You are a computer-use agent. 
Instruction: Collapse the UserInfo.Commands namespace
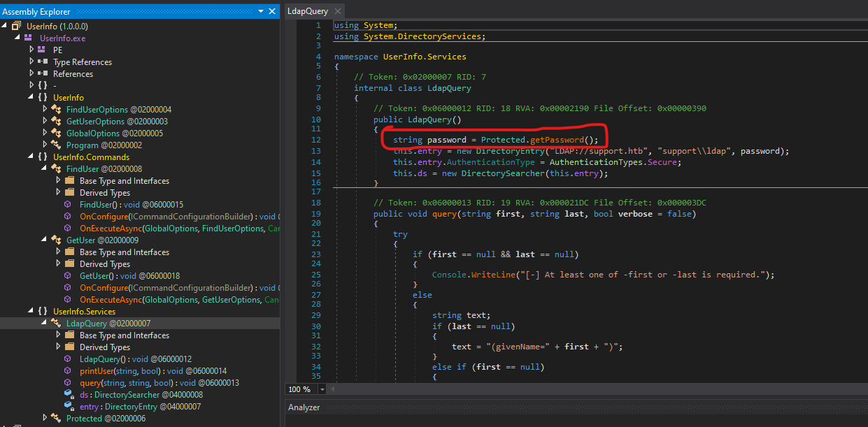click(31, 157)
